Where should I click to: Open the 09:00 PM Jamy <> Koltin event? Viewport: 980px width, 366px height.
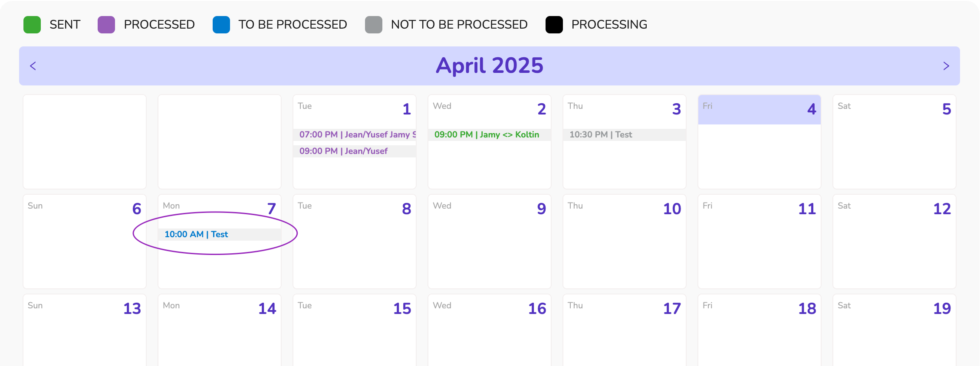(x=487, y=135)
